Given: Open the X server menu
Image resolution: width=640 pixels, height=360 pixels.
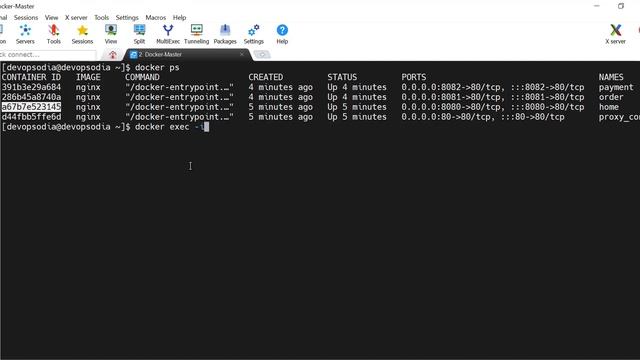Looking at the screenshot, I should [x=76, y=18].
